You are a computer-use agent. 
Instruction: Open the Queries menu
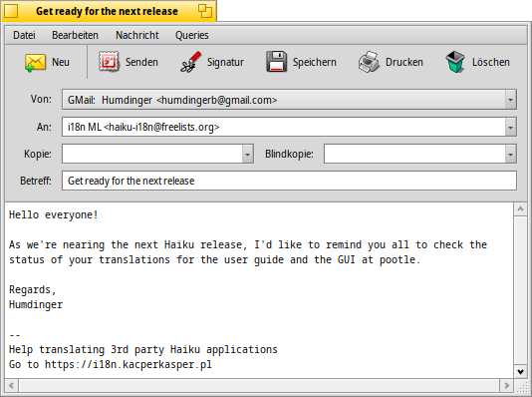(191, 35)
